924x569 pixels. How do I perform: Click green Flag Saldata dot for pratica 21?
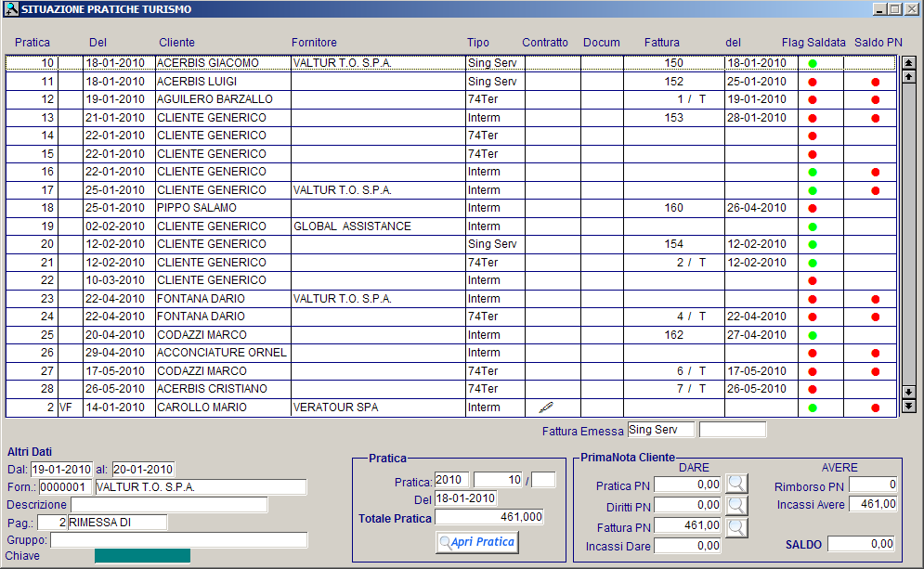pyautogui.click(x=813, y=263)
